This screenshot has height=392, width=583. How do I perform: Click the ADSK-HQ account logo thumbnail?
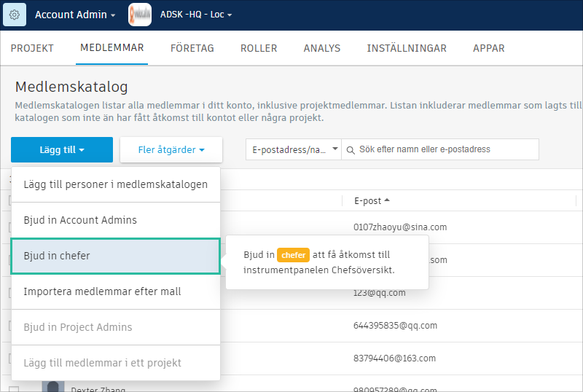click(x=140, y=15)
